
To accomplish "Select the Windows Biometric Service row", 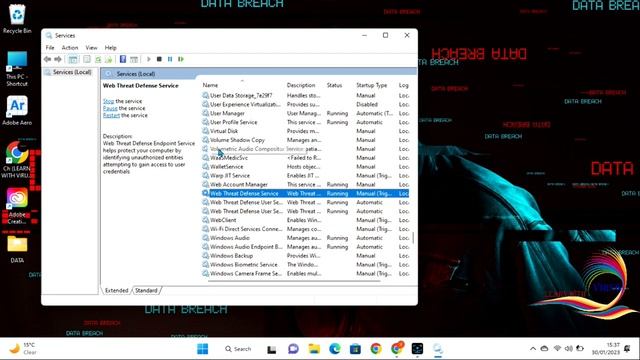I will coord(305,264).
